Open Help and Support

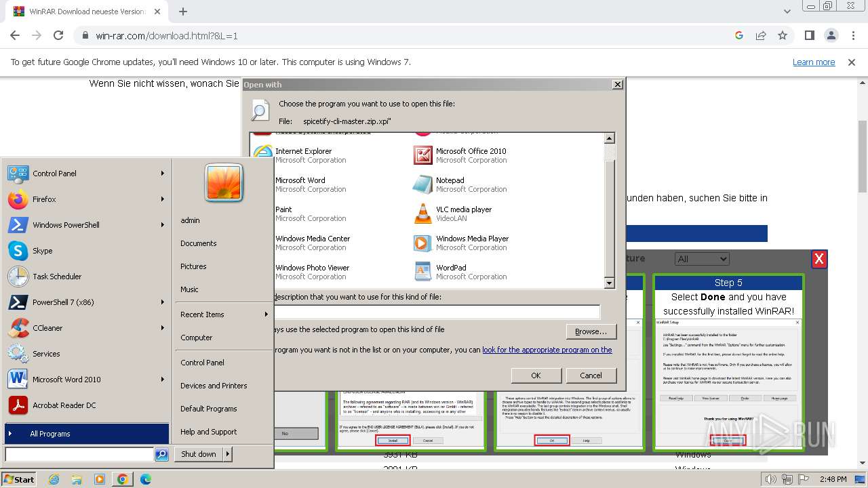point(209,432)
